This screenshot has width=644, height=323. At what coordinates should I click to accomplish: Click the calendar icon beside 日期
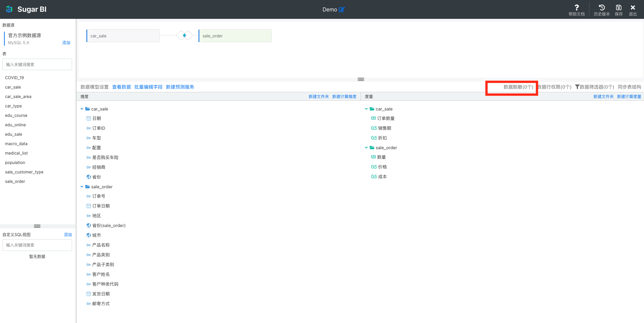click(x=89, y=119)
